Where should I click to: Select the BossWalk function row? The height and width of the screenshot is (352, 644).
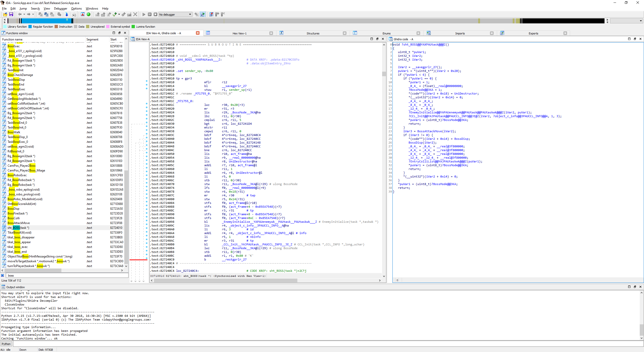point(63,132)
